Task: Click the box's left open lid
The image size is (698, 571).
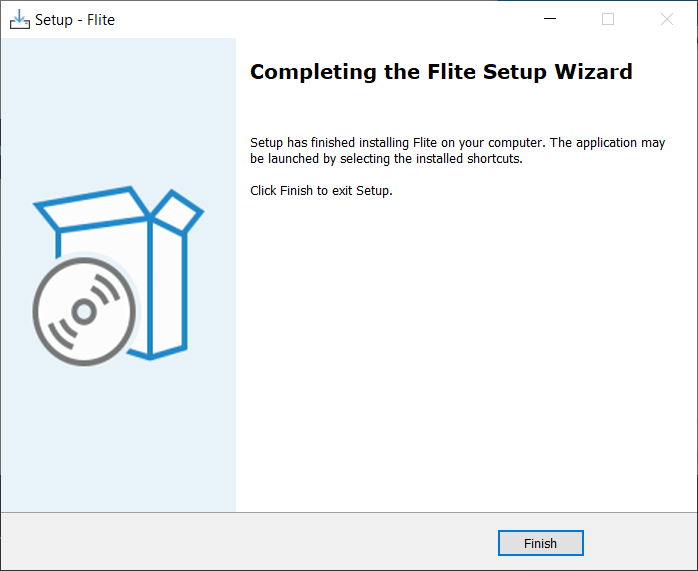Action: coord(88,207)
